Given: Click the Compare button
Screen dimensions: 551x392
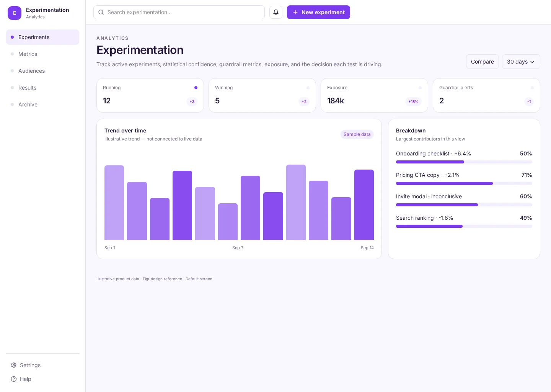Looking at the screenshot, I should coord(482,62).
